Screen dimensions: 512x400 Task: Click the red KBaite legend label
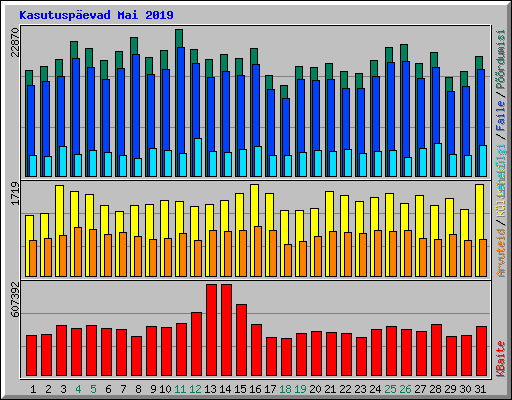click(x=501, y=359)
